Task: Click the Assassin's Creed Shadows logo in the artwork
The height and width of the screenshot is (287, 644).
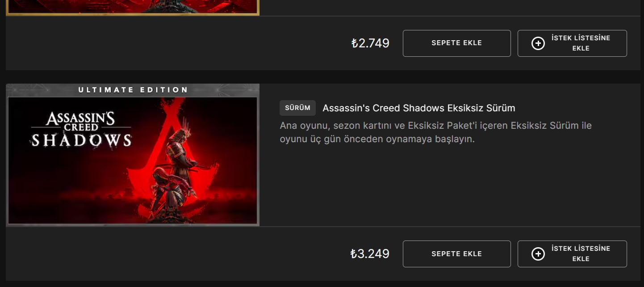Action: point(81,130)
